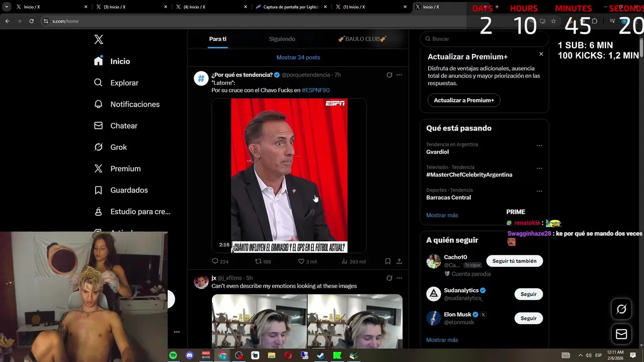Follow Elon Musk
This screenshot has width=644, height=362.
(529, 318)
